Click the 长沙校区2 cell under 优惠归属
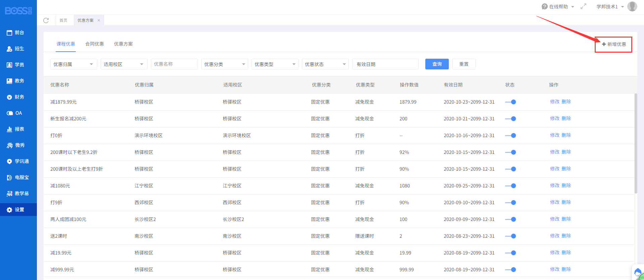The image size is (644, 280). 145,219
